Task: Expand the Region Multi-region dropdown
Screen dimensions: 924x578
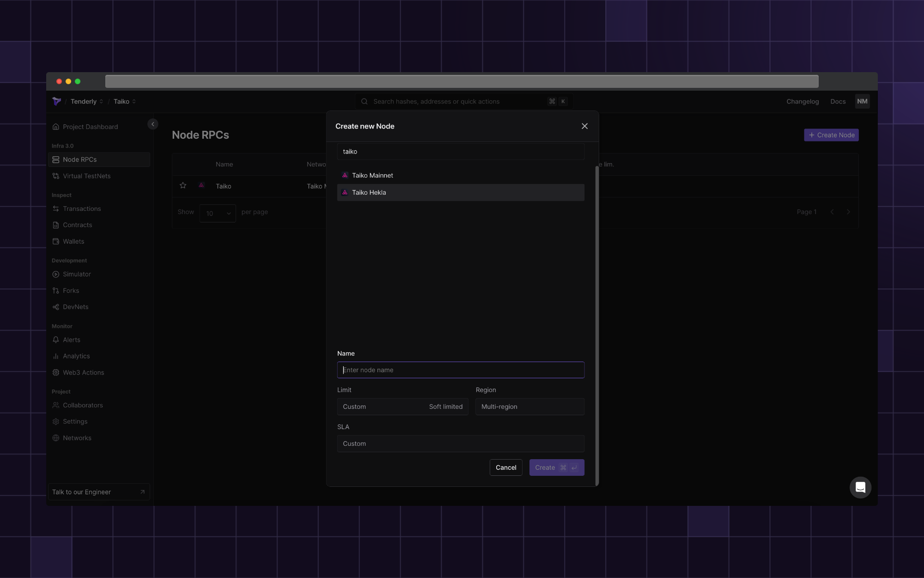Action: point(529,406)
